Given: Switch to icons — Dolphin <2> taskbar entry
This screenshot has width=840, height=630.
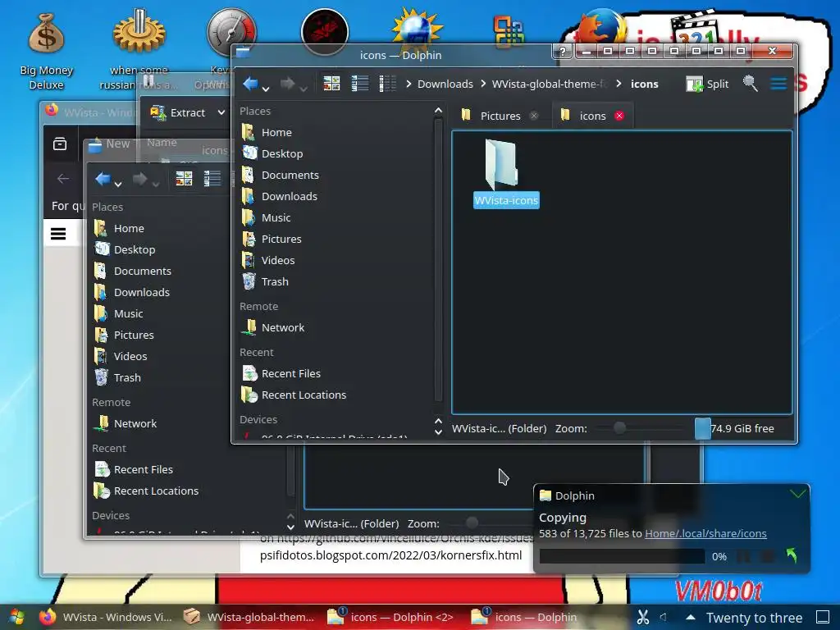Looking at the screenshot, I should pos(392,617).
